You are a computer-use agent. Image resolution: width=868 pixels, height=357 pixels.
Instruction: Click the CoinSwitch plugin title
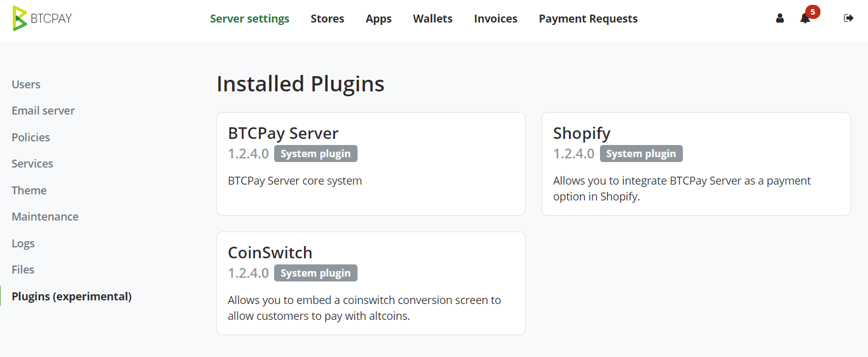pos(270,252)
